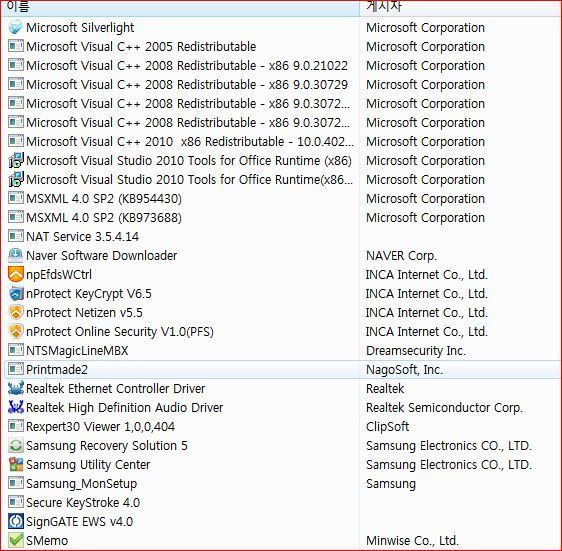Click the Secure KeyStroke 4.0 icon
The image size is (562, 551).
click(16, 502)
